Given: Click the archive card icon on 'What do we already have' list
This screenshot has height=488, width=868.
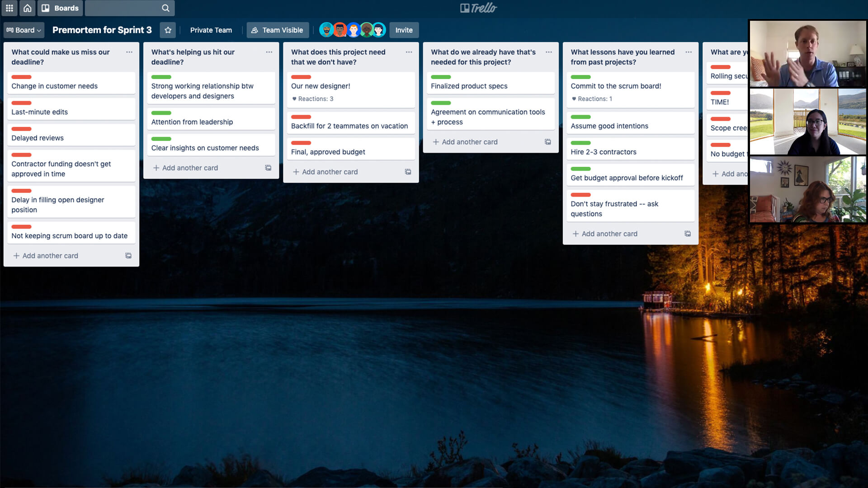Looking at the screenshot, I should click(x=547, y=142).
